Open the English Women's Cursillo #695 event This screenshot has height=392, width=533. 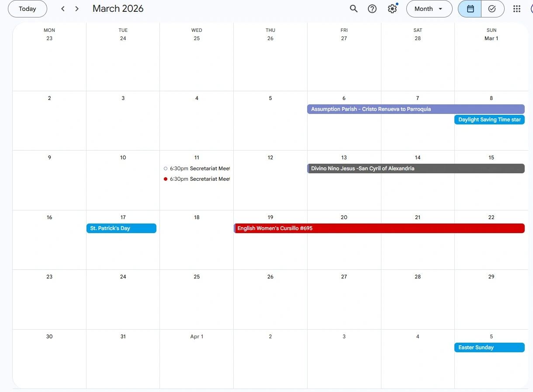pos(379,228)
